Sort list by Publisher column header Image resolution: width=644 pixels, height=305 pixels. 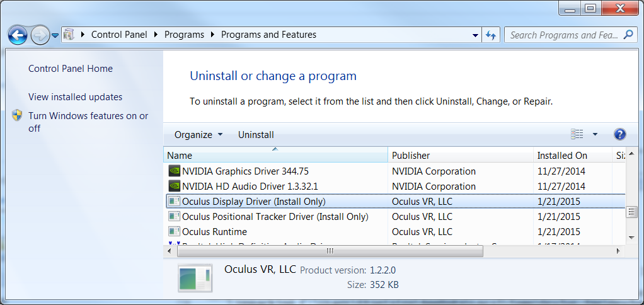click(411, 155)
